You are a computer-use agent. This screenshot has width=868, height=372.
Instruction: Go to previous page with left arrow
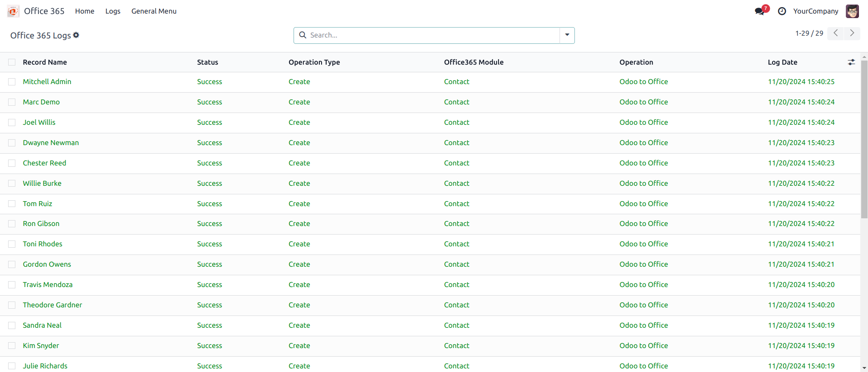(835, 33)
